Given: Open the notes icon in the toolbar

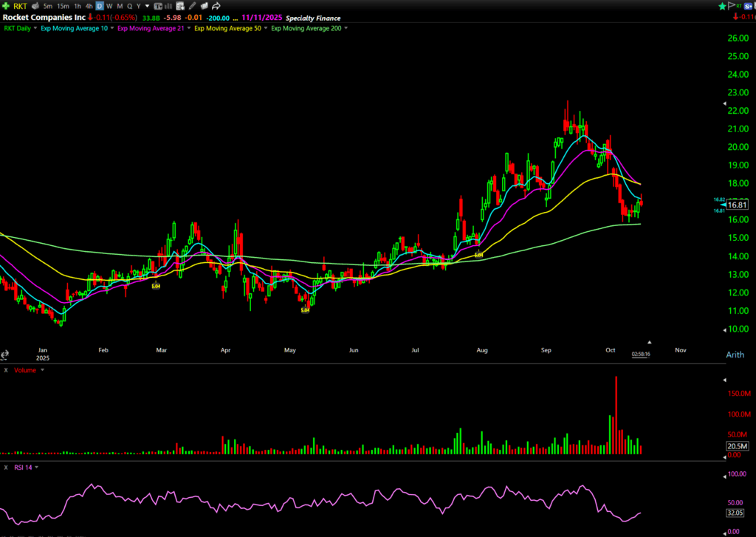Looking at the screenshot, I should [x=181, y=6].
